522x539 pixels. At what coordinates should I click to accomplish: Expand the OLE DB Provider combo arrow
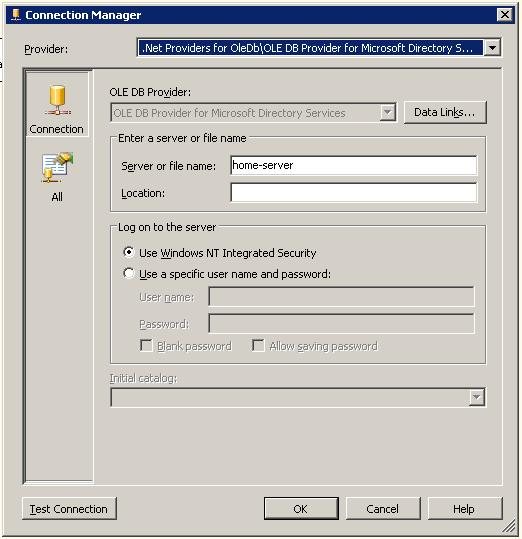click(387, 112)
